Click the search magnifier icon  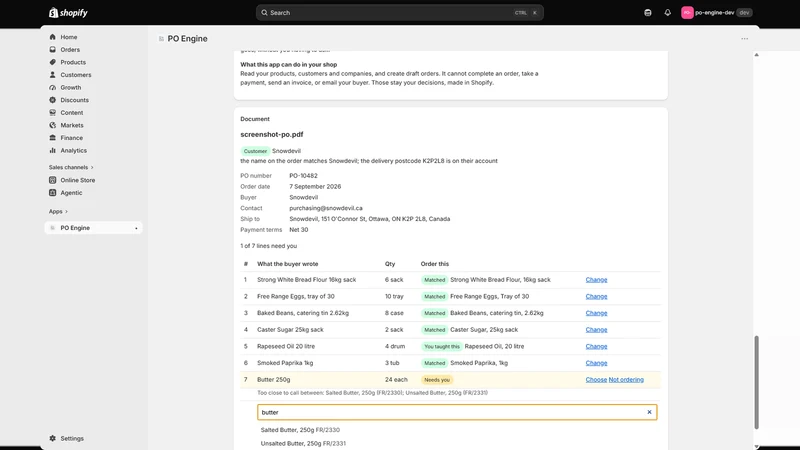click(x=264, y=13)
